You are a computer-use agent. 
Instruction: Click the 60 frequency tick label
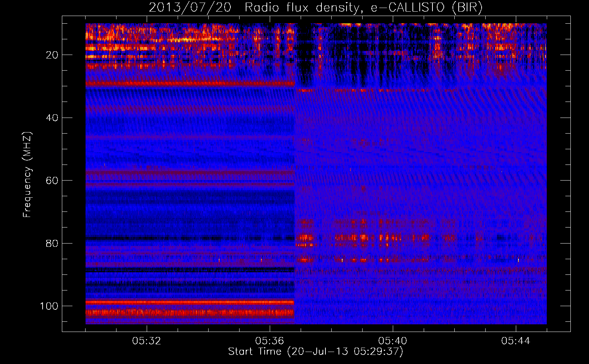click(x=52, y=181)
